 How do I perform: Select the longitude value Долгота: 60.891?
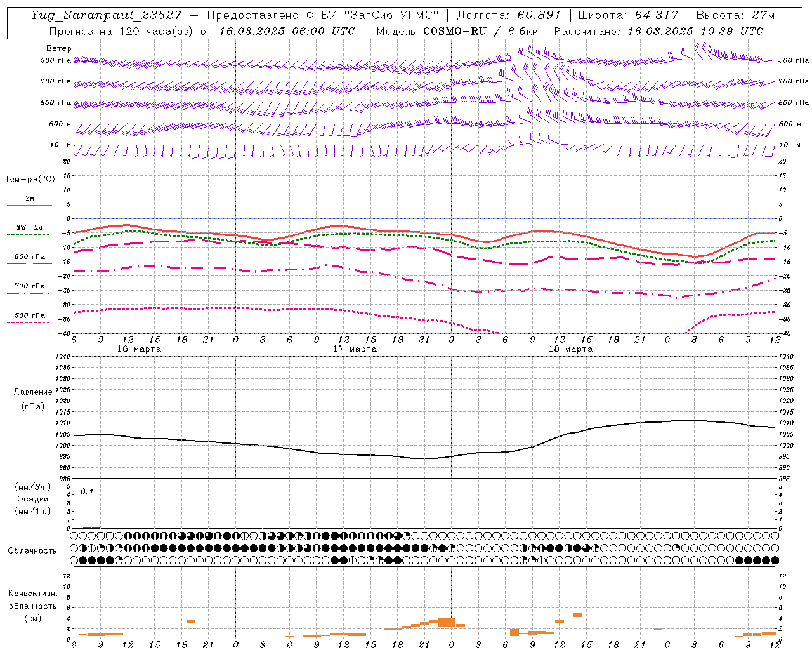pyautogui.click(x=509, y=15)
